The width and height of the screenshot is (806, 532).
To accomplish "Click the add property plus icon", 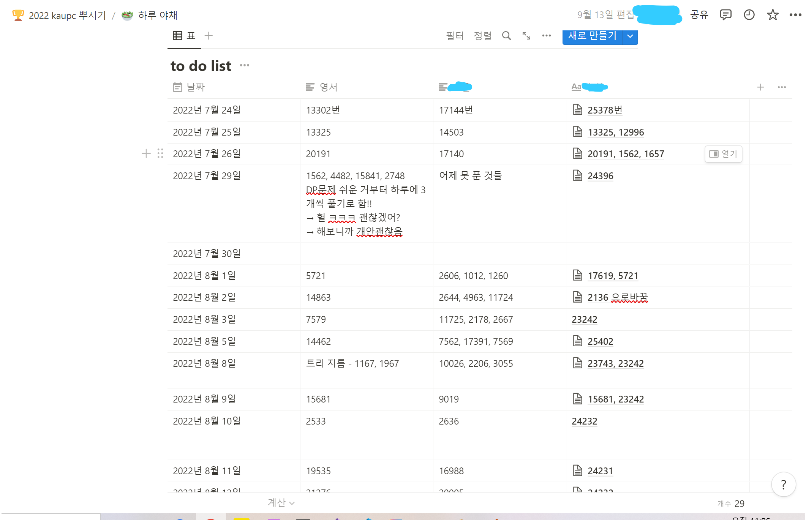I will click(x=760, y=87).
